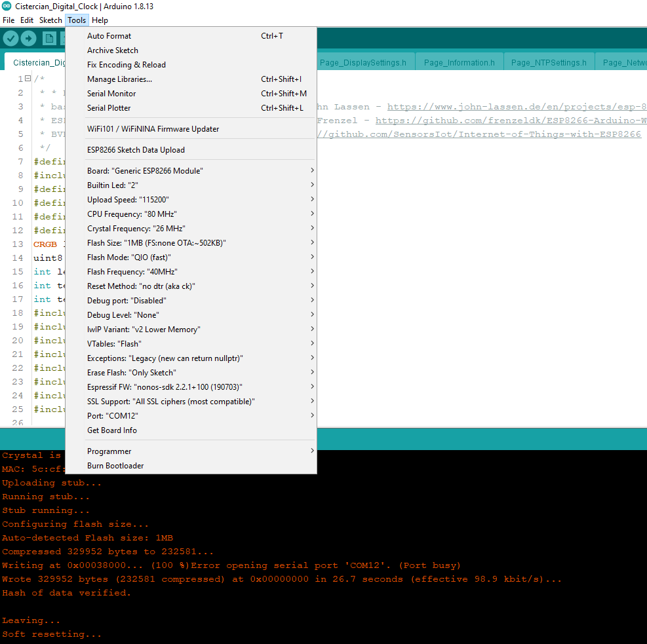Open the john-lassen.de project link
This screenshot has height=644, width=647.
[x=517, y=107]
